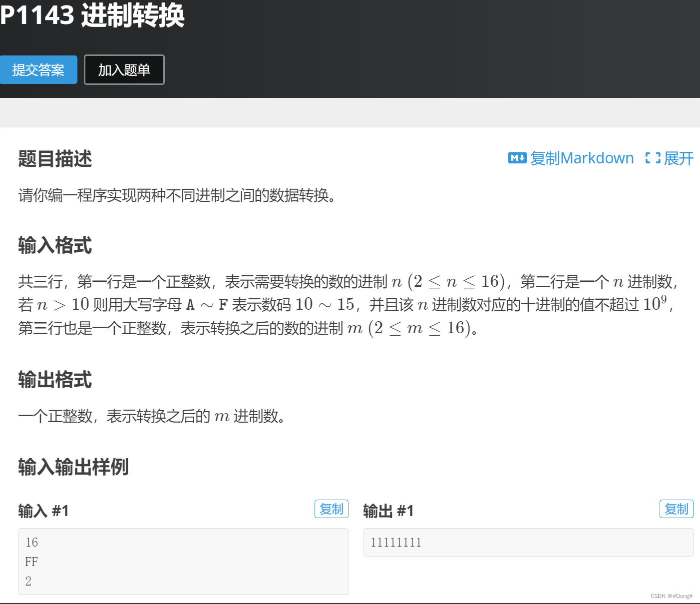Expand the problem description with 展开
The height and width of the screenshot is (604, 700).
click(x=678, y=158)
